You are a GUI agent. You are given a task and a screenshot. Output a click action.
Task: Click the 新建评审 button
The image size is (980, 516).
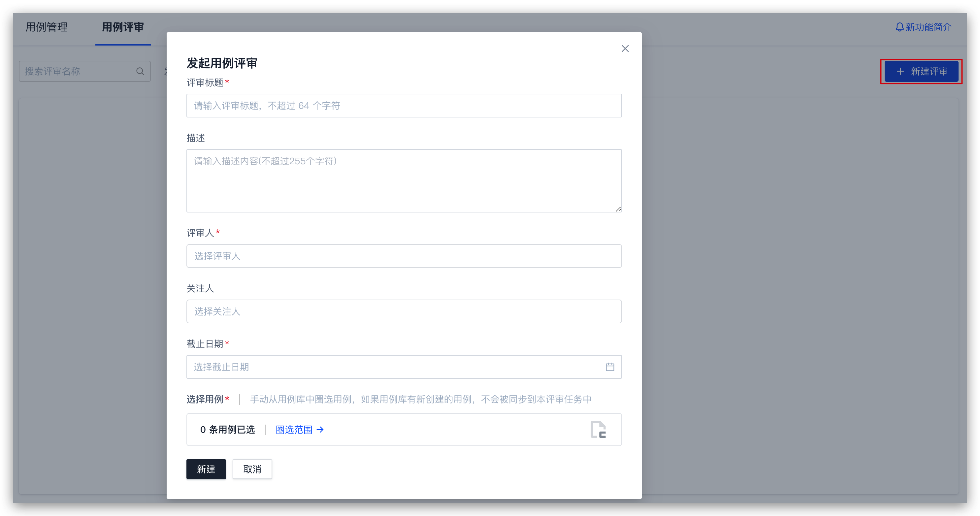tap(921, 72)
